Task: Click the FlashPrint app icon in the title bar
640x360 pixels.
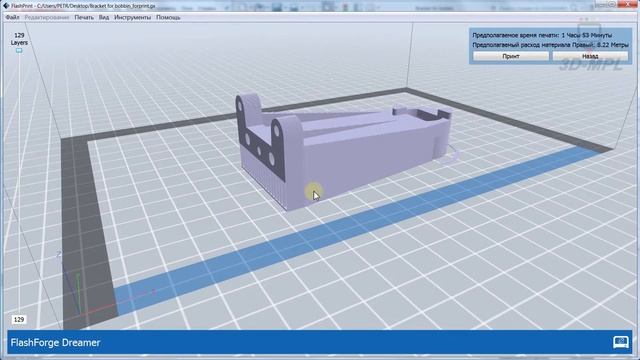Action: (x=6, y=6)
